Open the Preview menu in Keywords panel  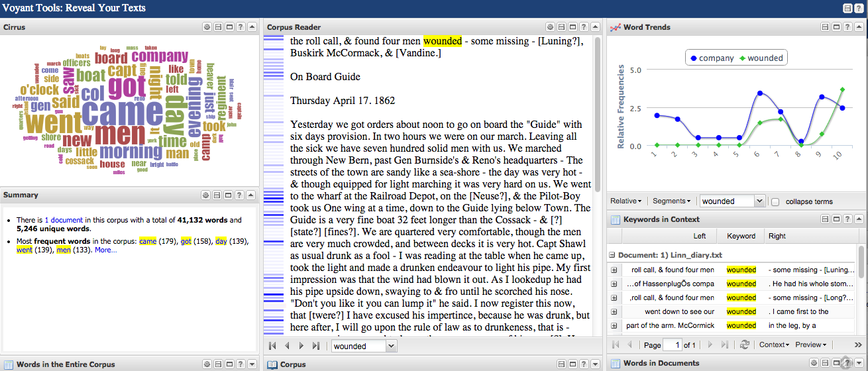pyautogui.click(x=811, y=345)
